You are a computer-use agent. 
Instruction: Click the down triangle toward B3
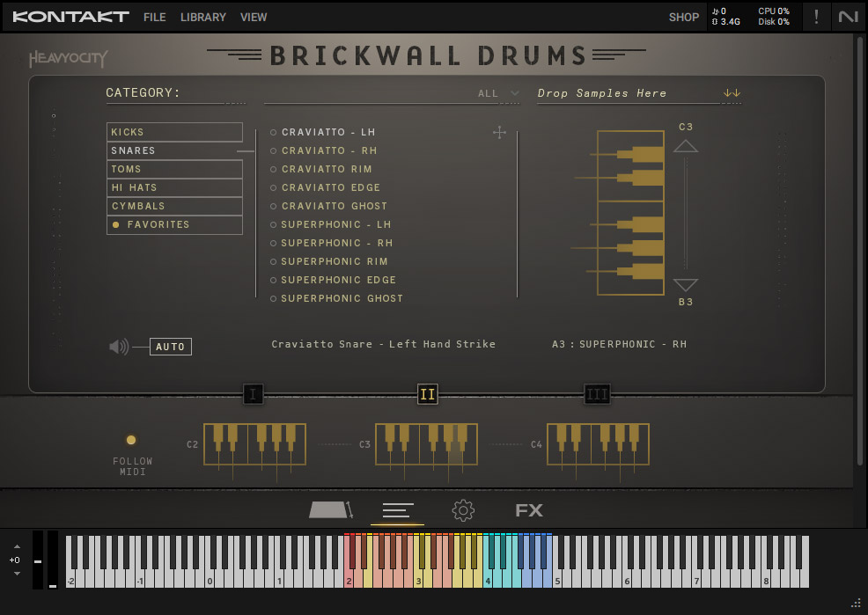(685, 285)
